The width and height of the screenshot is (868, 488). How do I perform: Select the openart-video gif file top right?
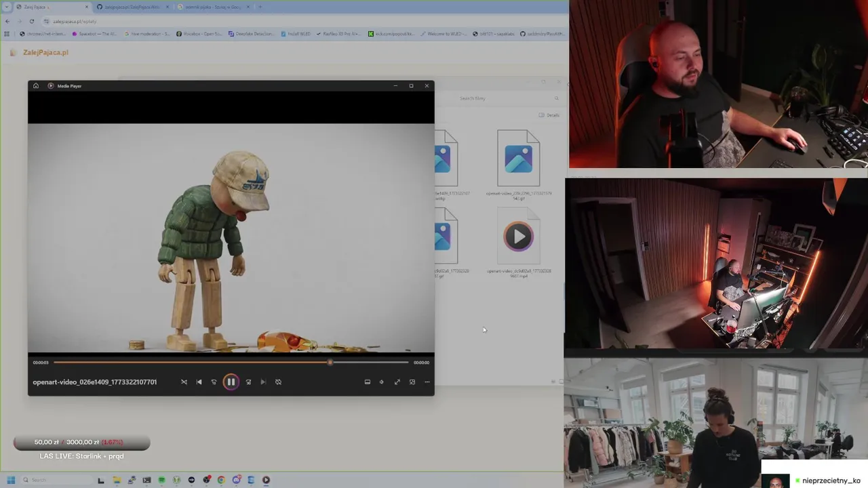click(x=519, y=165)
